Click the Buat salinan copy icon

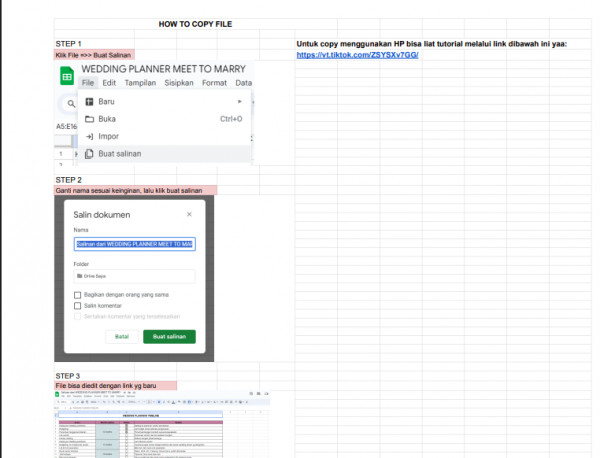tap(89, 154)
